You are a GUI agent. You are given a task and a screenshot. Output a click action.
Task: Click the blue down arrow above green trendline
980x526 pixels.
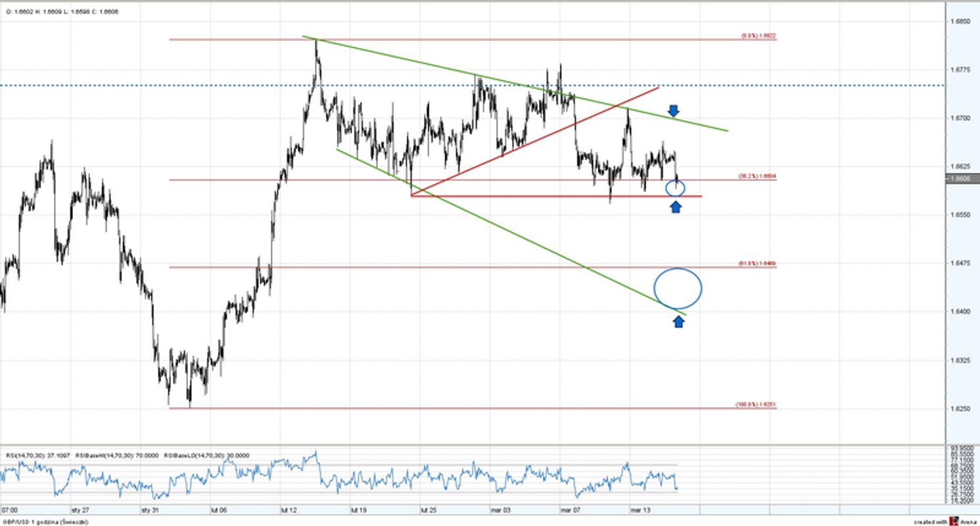pyautogui.click(x=674, y=110)
